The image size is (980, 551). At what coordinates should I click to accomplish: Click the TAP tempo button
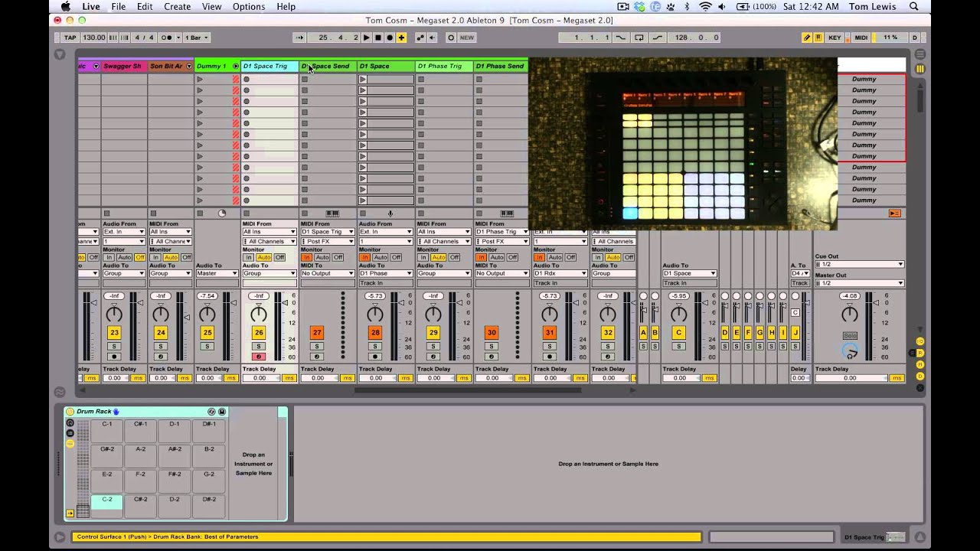tap(70, 37)
